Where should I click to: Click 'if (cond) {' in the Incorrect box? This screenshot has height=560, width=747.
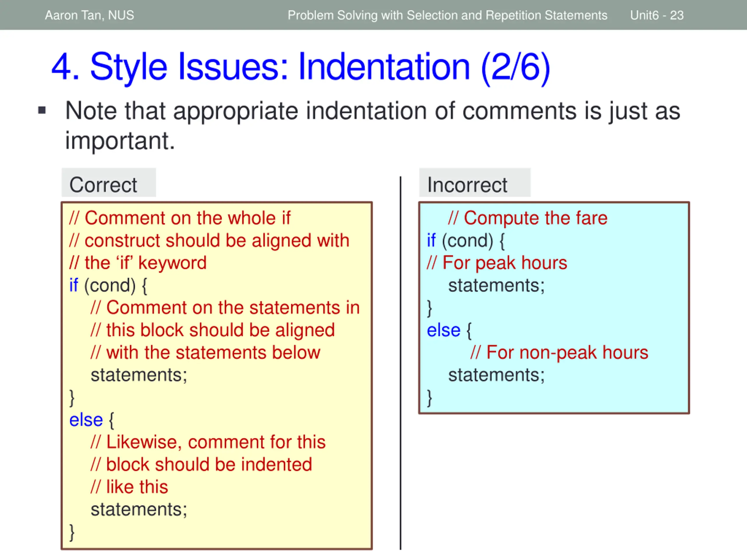466,241
